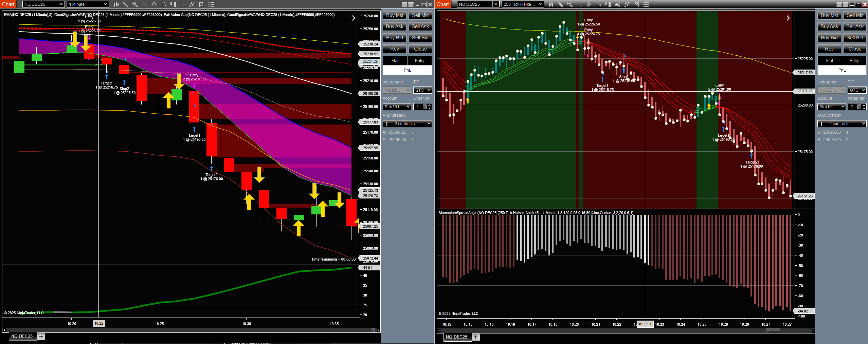Expand left ATM Strategy 2 contracts dropdown

tap(429, 124)
